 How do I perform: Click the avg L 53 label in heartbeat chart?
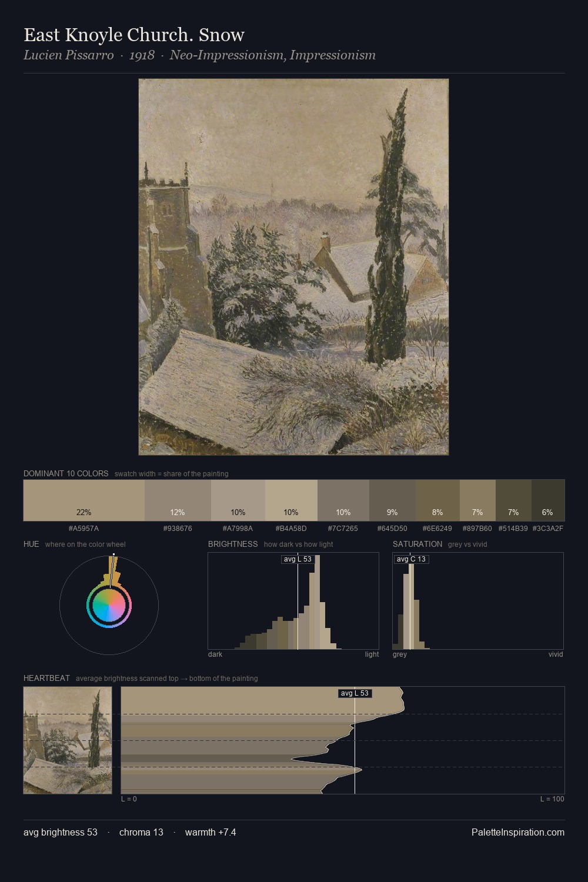355,693
